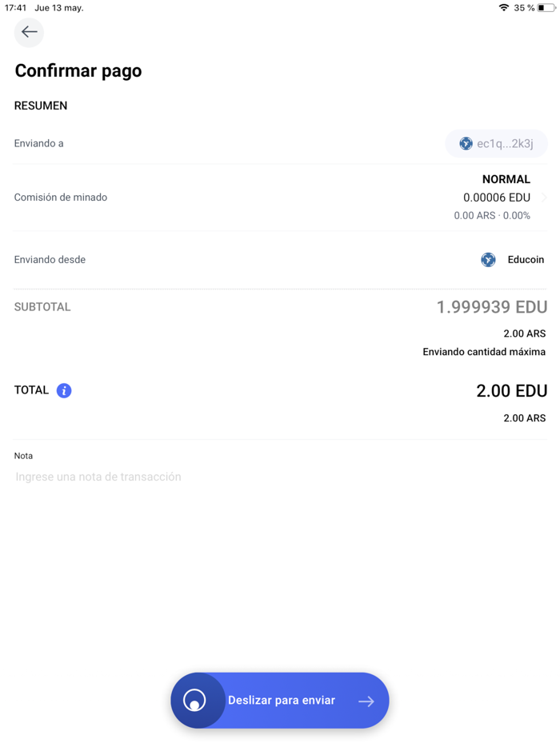Select the Confirmar pago title

pyautogui.click(x=78, y=70)
